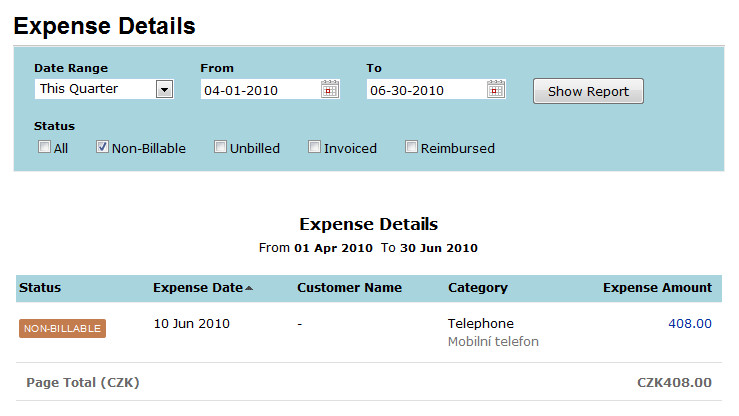
Task: Sort by Customer Name column header
Action: 349,288
